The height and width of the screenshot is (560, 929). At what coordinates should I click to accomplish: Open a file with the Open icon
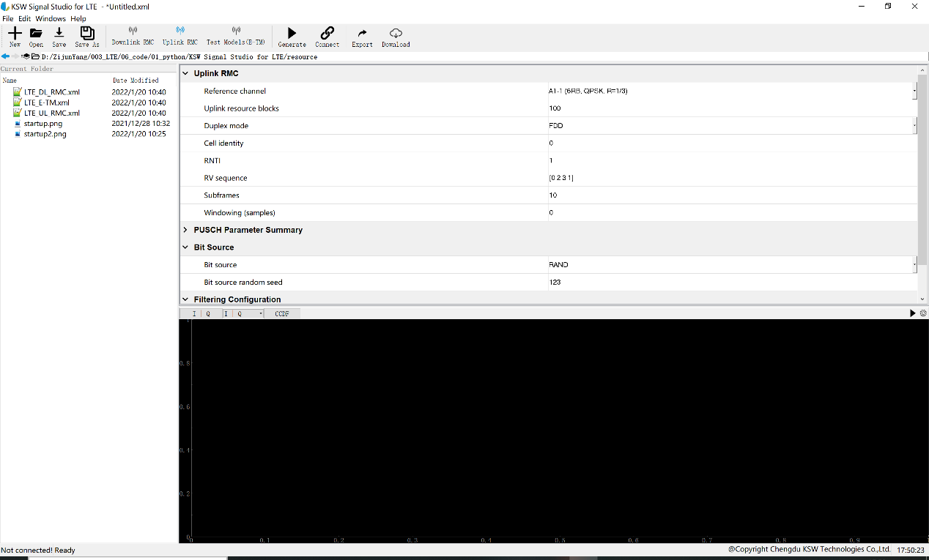tap(36, 33)
